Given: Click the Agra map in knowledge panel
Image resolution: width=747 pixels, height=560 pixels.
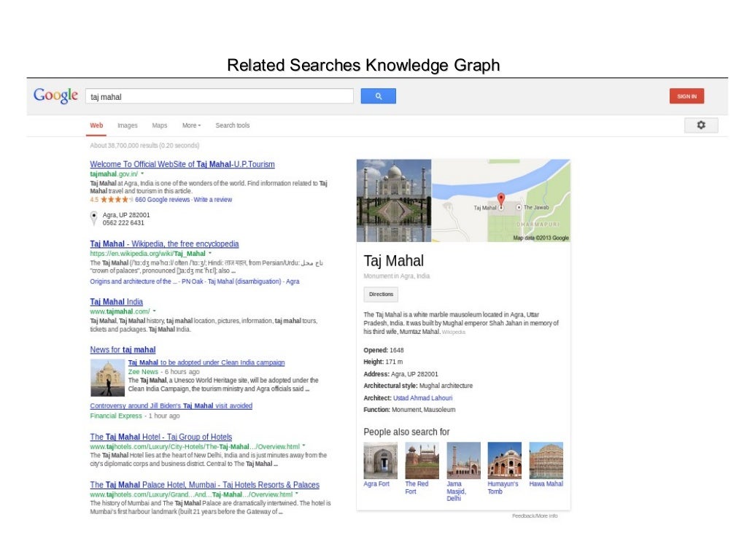Looking at the screenshot, I should coord(500,201).
